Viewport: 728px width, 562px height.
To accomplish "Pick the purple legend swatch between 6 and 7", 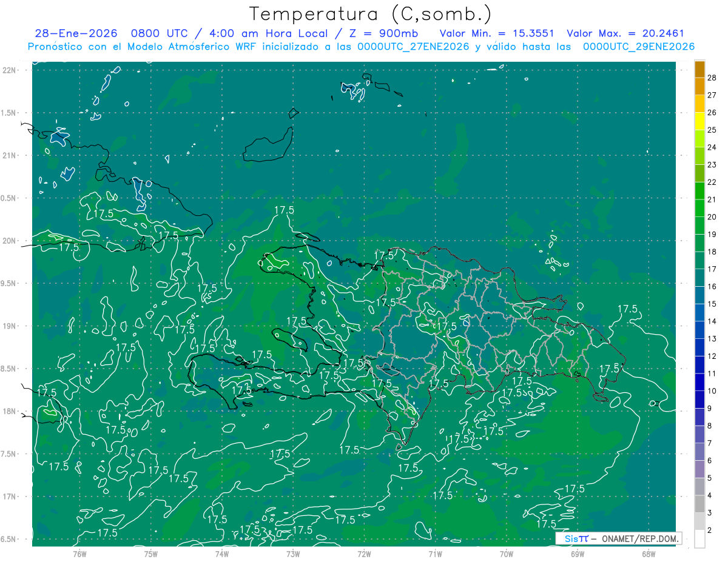I will tap(699, 452).
